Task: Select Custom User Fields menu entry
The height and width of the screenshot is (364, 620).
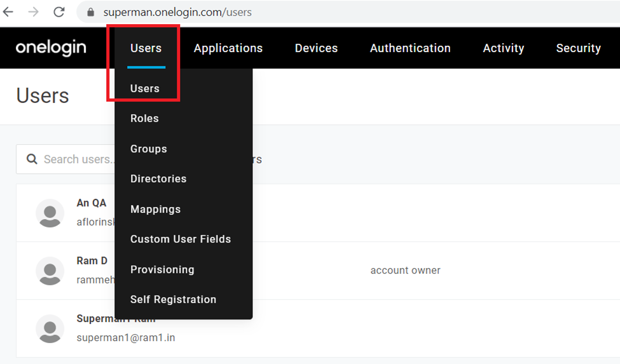Action: [181, 239]
